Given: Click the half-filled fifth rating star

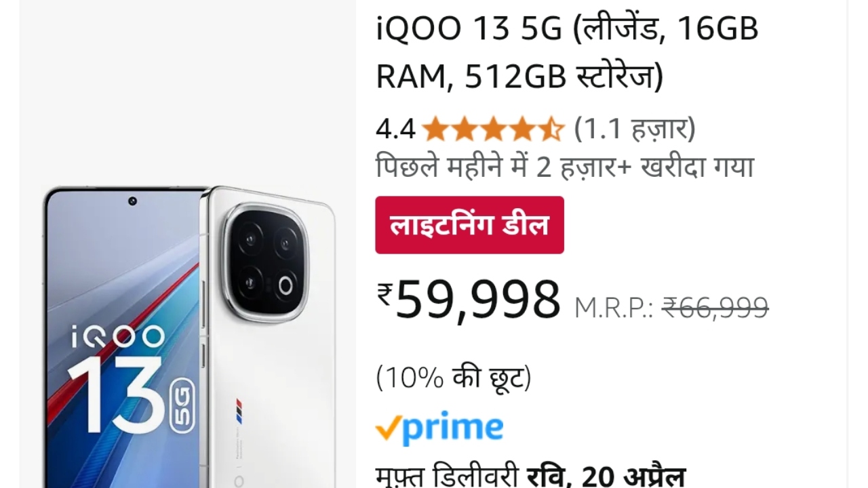Looking at the screenshot, I should [552, 128].
